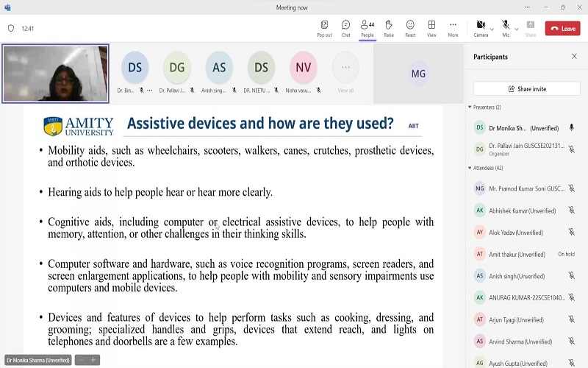Open the More actions menu in toolbar
The width and height of the screenshot is (588, 368).
click(453, 28)
